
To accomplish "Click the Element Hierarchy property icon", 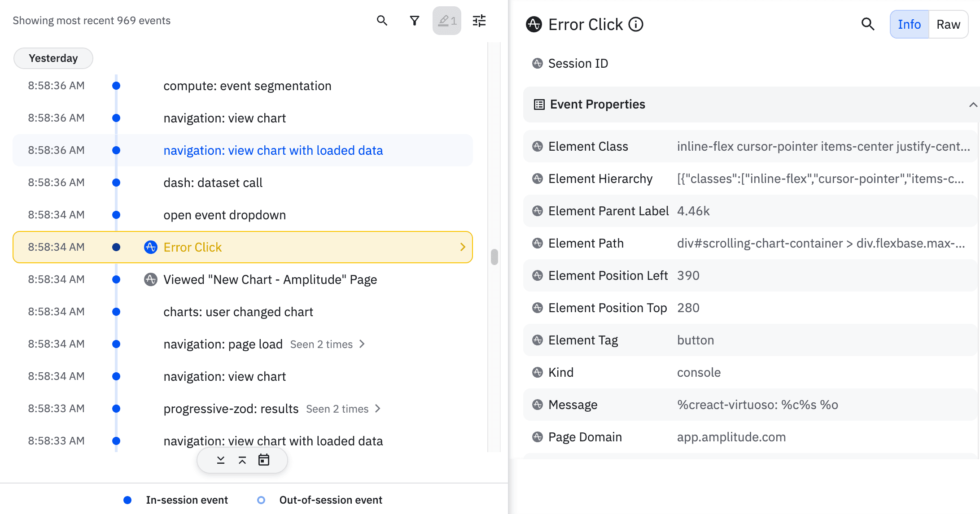I will 538,179.
